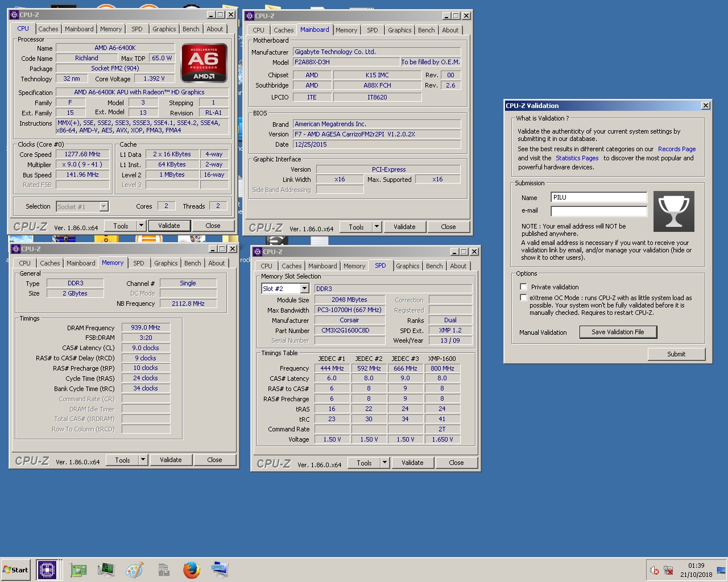Click BIOS date 12/25/2015 field
This screenshot has height=582, width=728.
pos(377,144)
